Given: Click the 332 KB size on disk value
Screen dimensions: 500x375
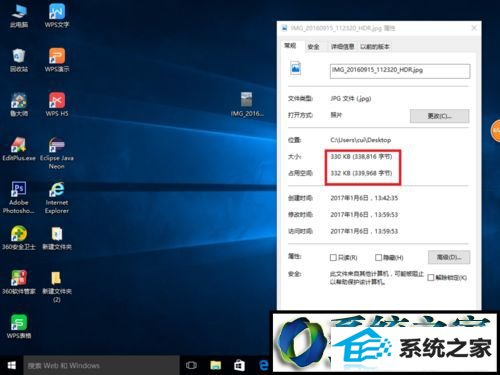Looking at the screenshot, I should click(x=361, y=173).
